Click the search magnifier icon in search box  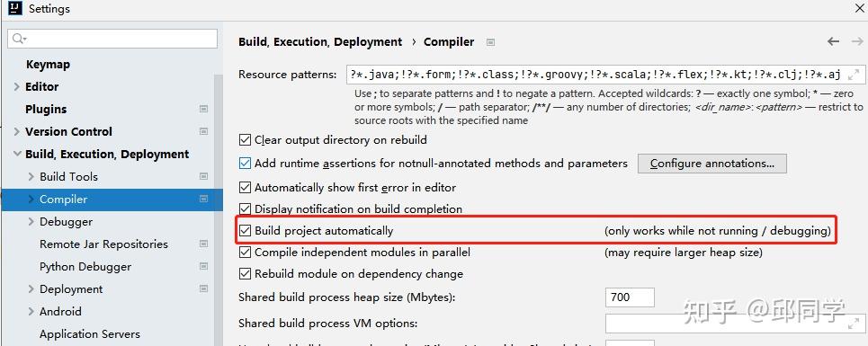19,38
